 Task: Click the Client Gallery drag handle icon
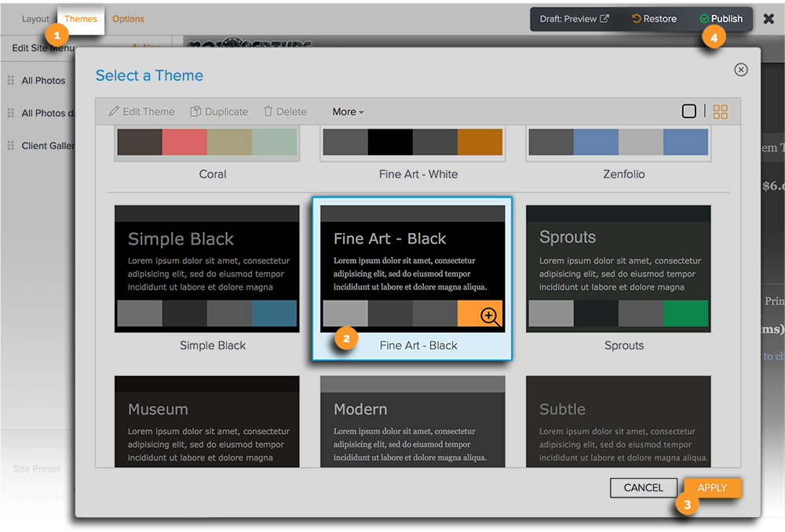[10, 146]
